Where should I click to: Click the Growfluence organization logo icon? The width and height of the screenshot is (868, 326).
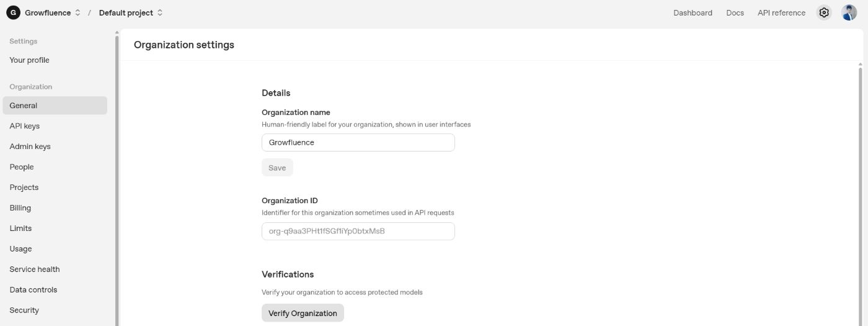tap(13, 12)
